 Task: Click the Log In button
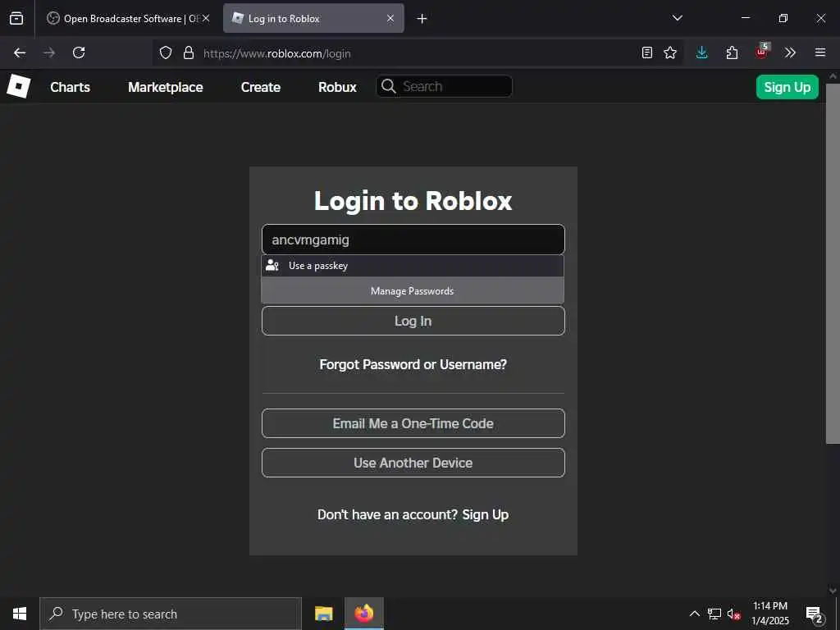click(413, 321)
